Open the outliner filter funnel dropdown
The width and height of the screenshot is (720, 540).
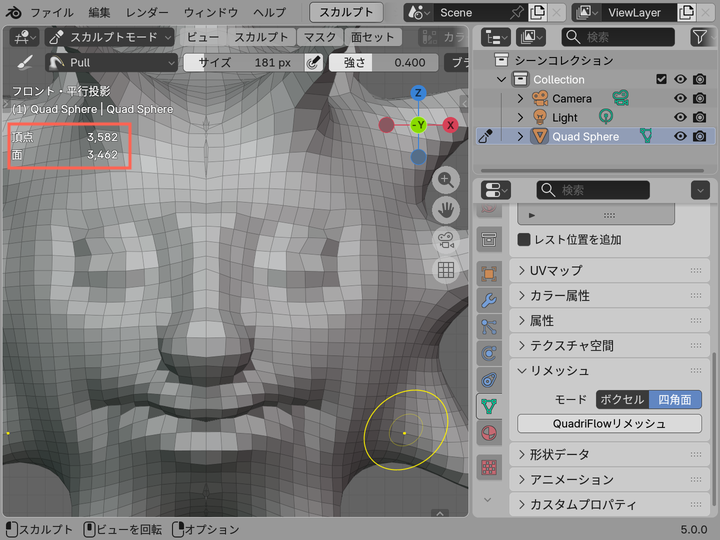click(x=703, y=37)
